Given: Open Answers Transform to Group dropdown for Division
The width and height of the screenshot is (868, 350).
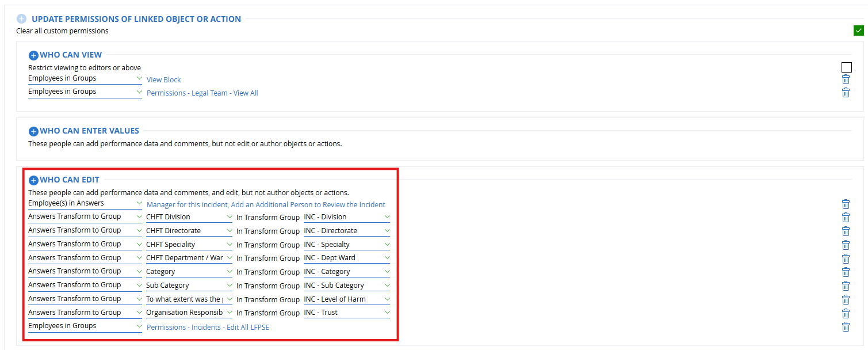Looking at the screenshot, I should coord(85,217).
